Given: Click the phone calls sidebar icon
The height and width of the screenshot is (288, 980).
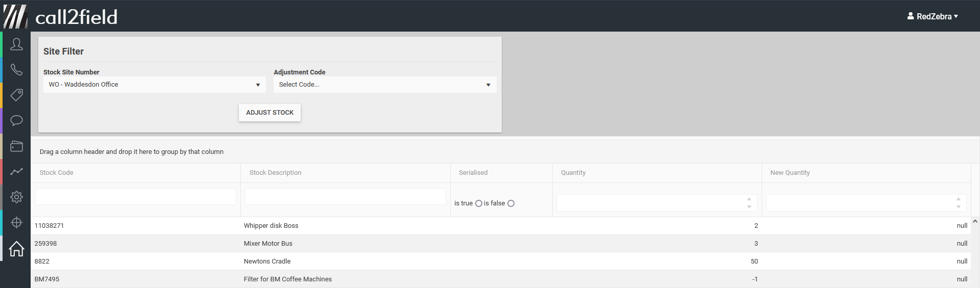Looking at the screenshot, I should click(x=16, y=70).
